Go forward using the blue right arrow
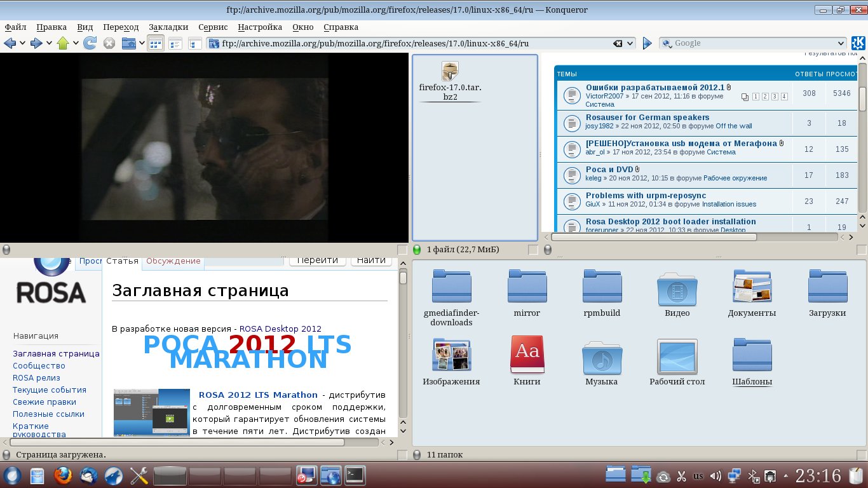This screenshot has height=488, width=868. pyautogui.click(x=36, y=43)
